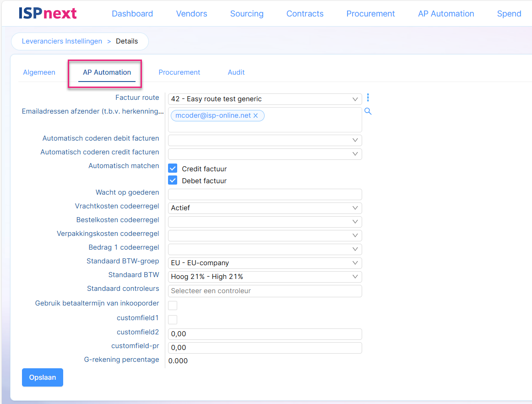Uncheck the Credit factuur checkbox
The height and width of the screenshot is (404, 532).
pos(173,169)
